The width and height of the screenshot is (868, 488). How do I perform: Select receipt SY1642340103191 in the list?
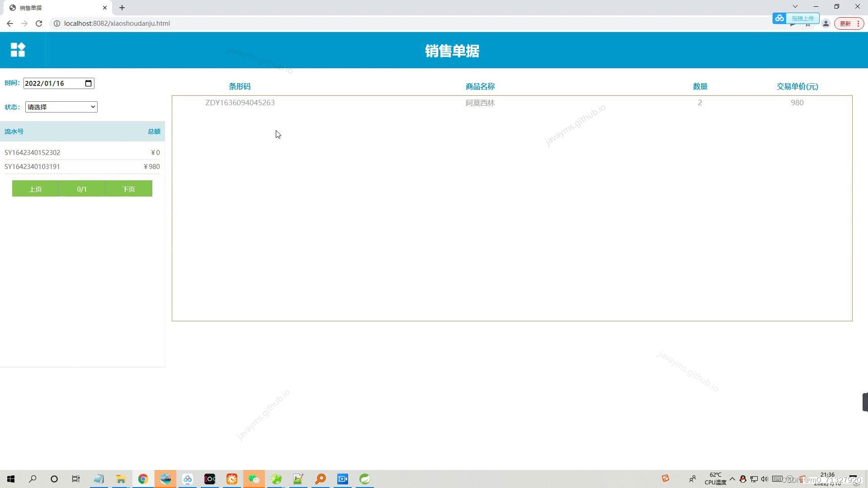(x=33, y=167)
